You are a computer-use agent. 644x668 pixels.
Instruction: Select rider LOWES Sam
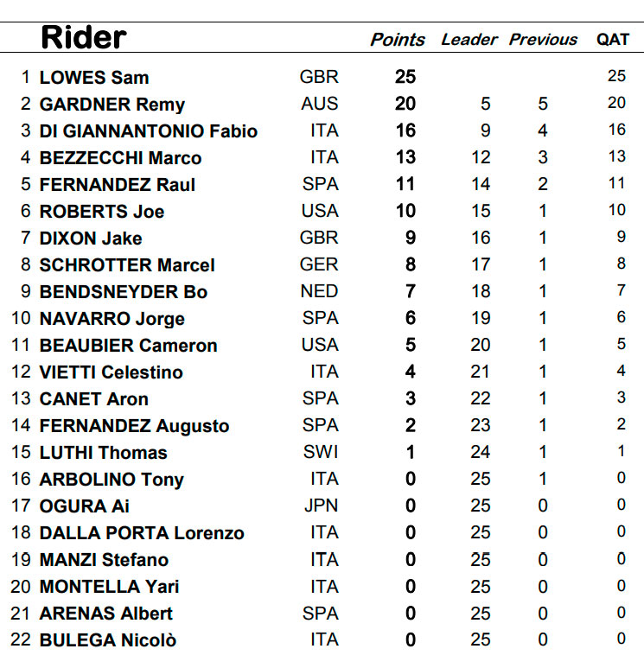click(x=94, y=78)
